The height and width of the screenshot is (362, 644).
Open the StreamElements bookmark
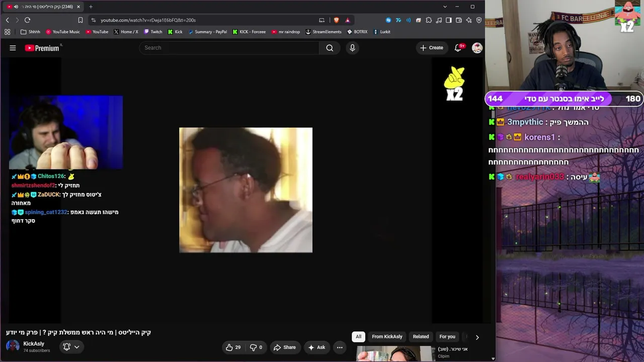(x=324, y=32)
